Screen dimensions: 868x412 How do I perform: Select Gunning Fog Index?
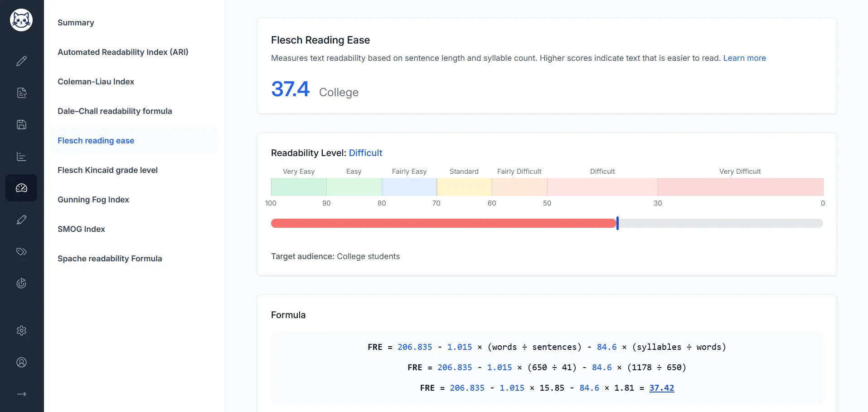coord(93,200)
